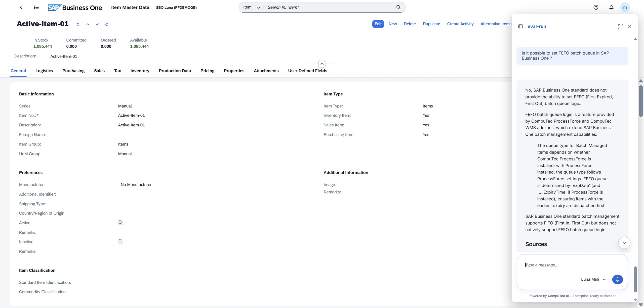Expand chat panel to full screen
The width and height of the screenshot is (644, 308).
[x=620, y=26]
